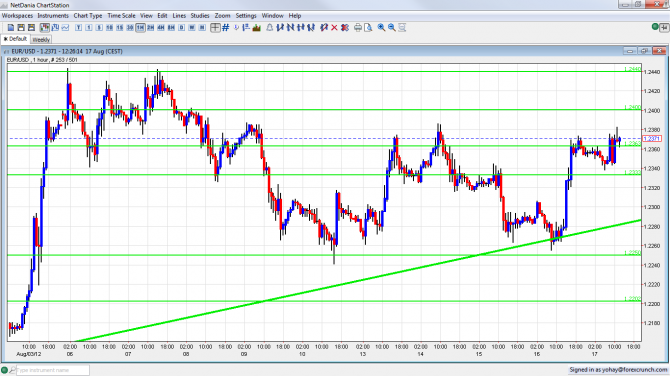This screenshot has height=376, width=670.
Task: Select the first trend line drawing tool
Action: 280,27
